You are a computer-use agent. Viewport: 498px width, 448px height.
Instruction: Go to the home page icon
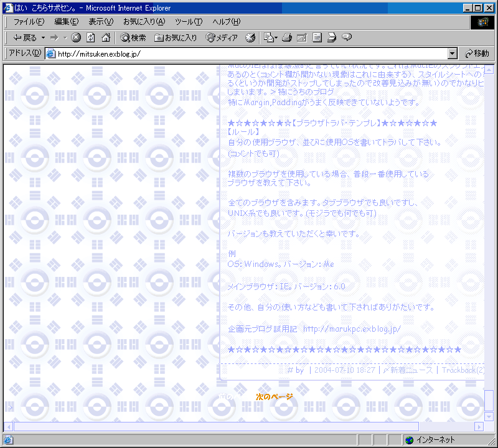click(106, 38)
